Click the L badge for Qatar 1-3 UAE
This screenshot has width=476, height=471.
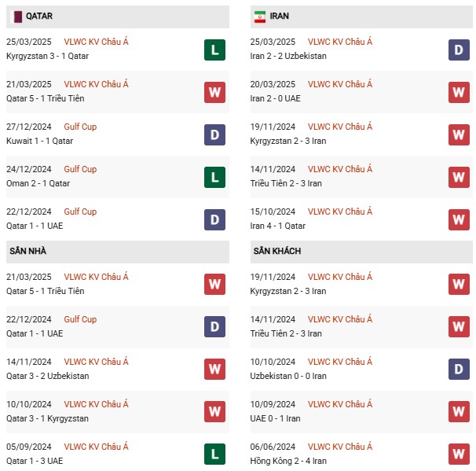[214, 454]
